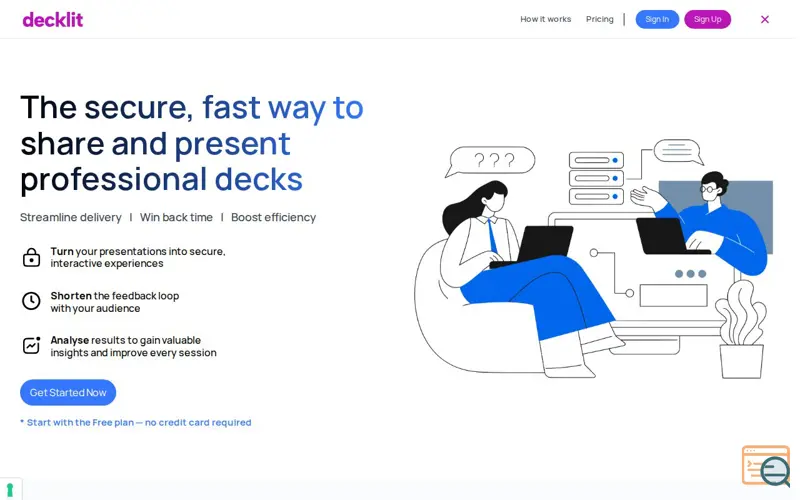Screen dimensions: 800x500
Task: Click the Sign In button
Action: click(x=657, y=19)
